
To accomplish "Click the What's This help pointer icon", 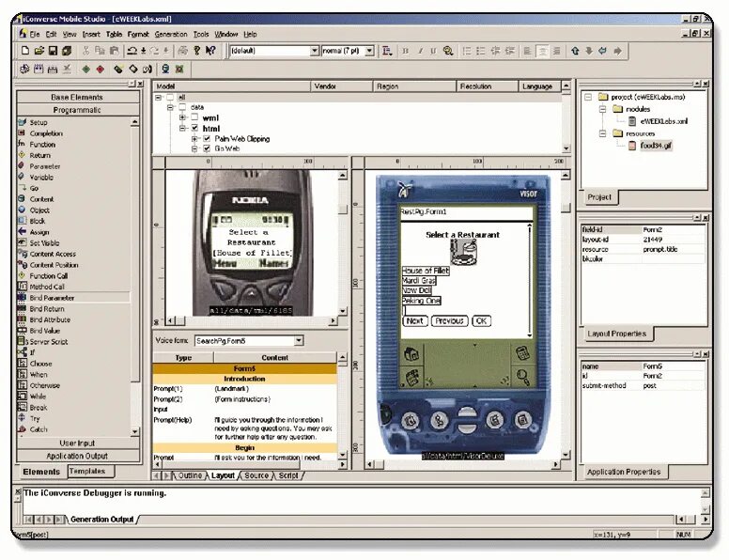I will coord(210,50).
